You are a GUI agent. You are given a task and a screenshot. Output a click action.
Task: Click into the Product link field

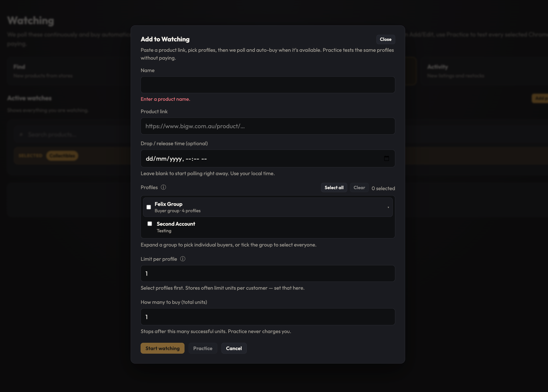pos(268,126)
